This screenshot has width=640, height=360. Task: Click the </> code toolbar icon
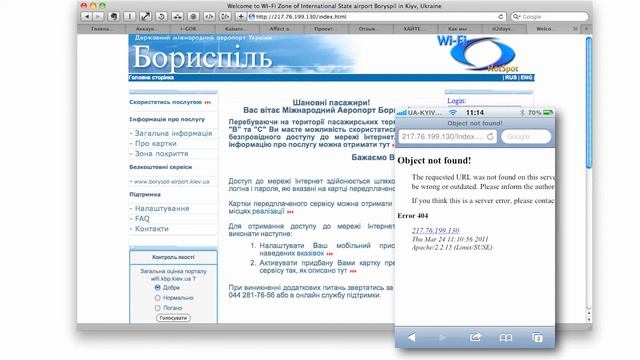pyautogui.click(x=209, y=17)
